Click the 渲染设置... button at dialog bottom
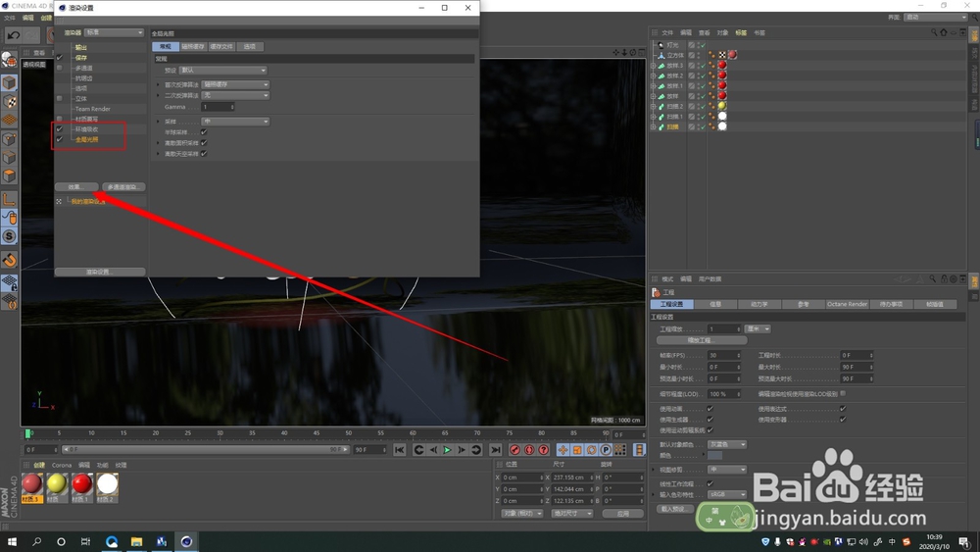Image resolution: width=980 pixels, height=552 pixels. click(x=100, y=272)
